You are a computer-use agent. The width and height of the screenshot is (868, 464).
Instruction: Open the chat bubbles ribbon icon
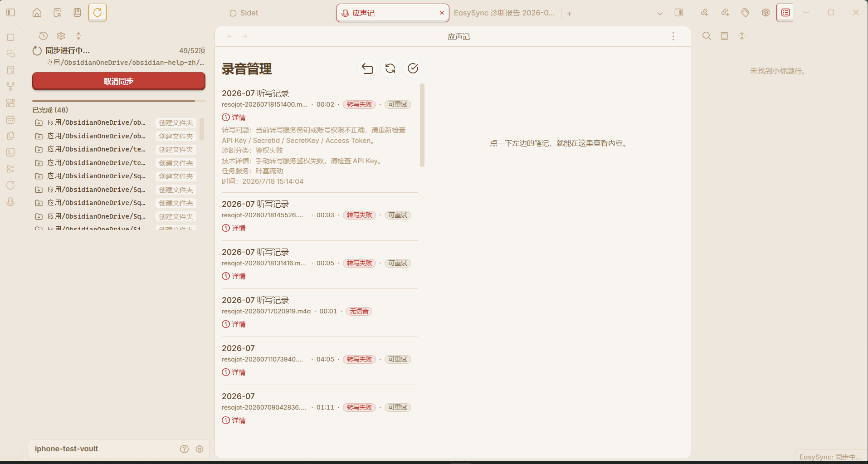click(11, 54)
